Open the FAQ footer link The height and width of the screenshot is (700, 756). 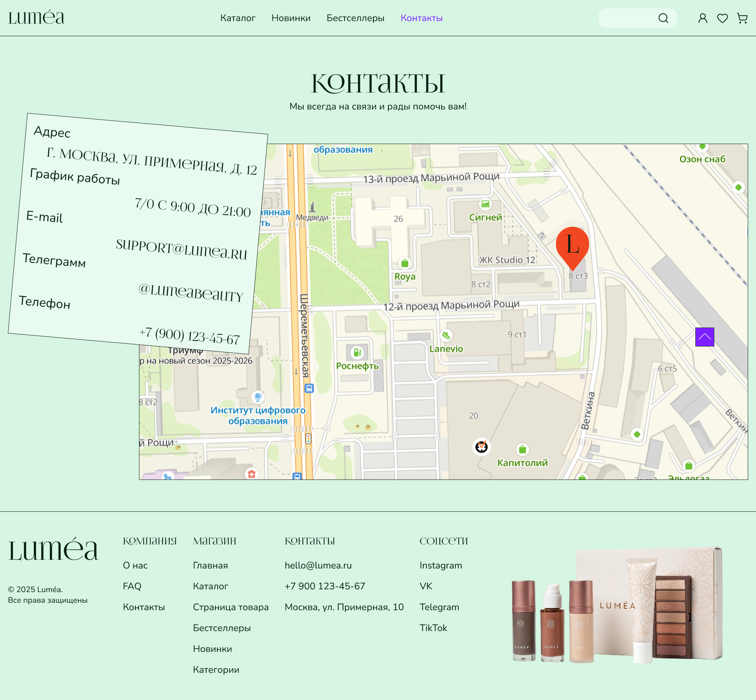[x=132, y=586]
